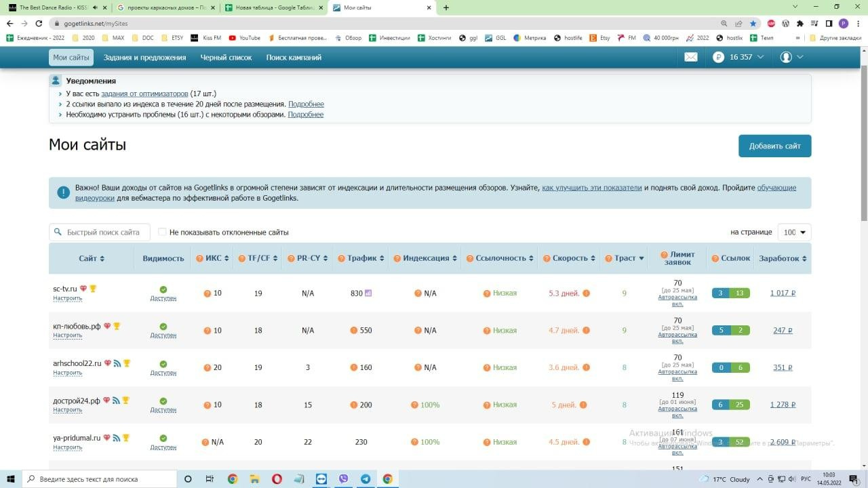The image size is (868, 488).
Task: Open Chrome extensions puzzle icon
Action: 800,23
